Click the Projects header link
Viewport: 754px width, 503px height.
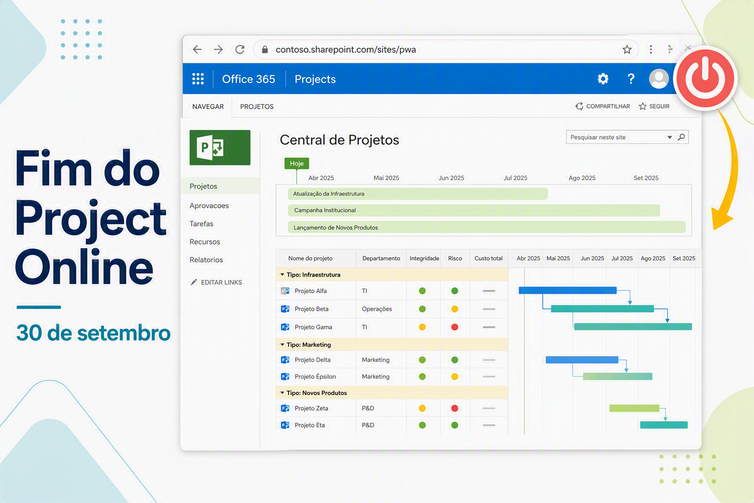(315, 79)
